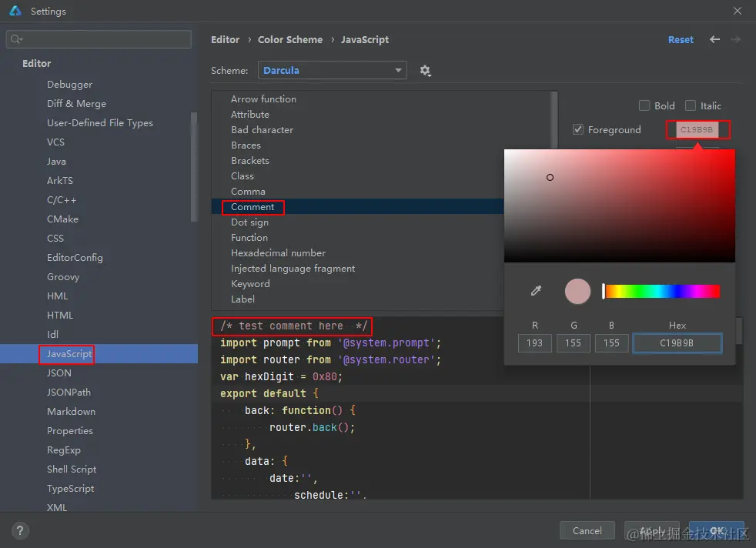Open the scheme gear options icon

pos(425,71)
